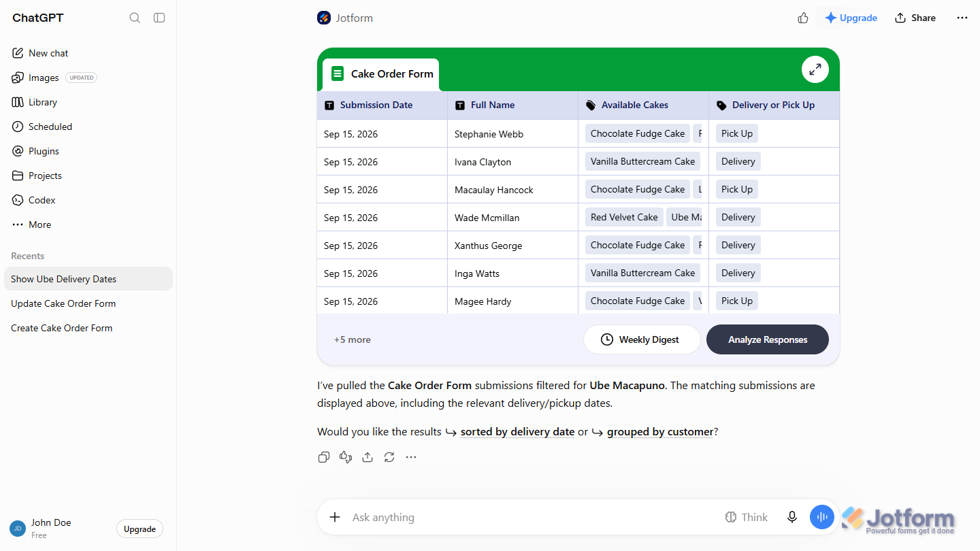Copy the response with the copy icon
Image resolution: width=980 pixels, height=551 pixels.
tap(324, 457)
